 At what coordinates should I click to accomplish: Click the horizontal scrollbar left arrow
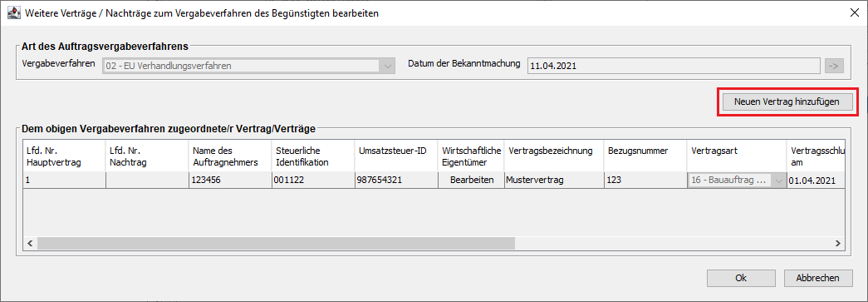pos(30,243)
